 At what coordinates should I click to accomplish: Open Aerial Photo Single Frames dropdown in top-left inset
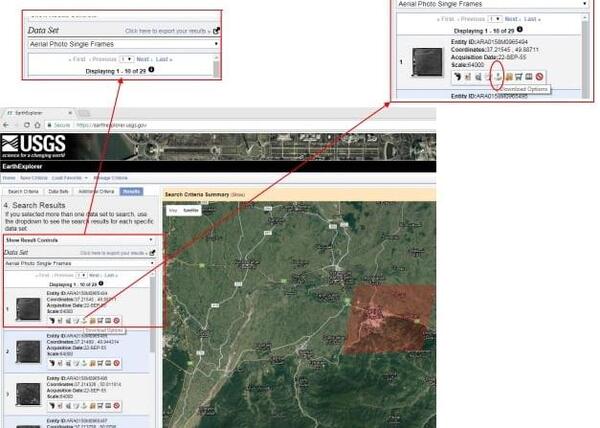[124, 44]
